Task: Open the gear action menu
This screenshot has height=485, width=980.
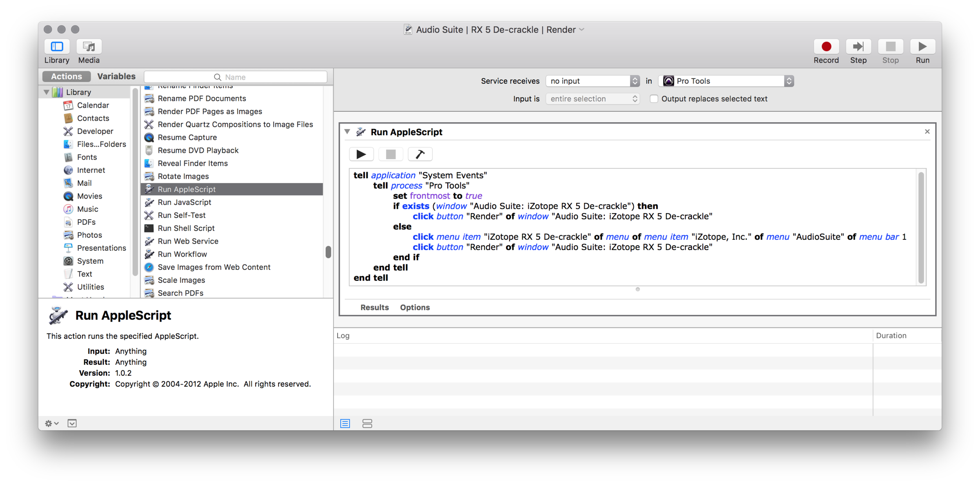Action: point(51,423)
